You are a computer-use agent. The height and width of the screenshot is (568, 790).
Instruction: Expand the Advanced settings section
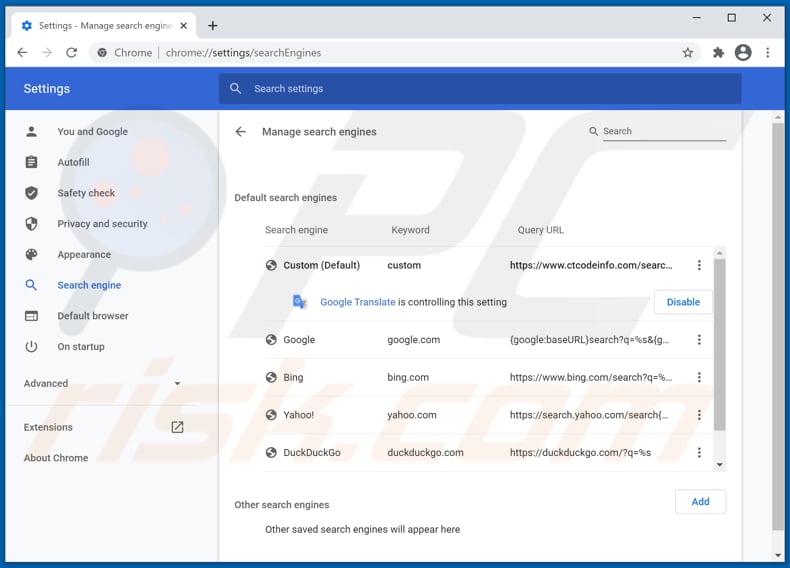point(102,384)
